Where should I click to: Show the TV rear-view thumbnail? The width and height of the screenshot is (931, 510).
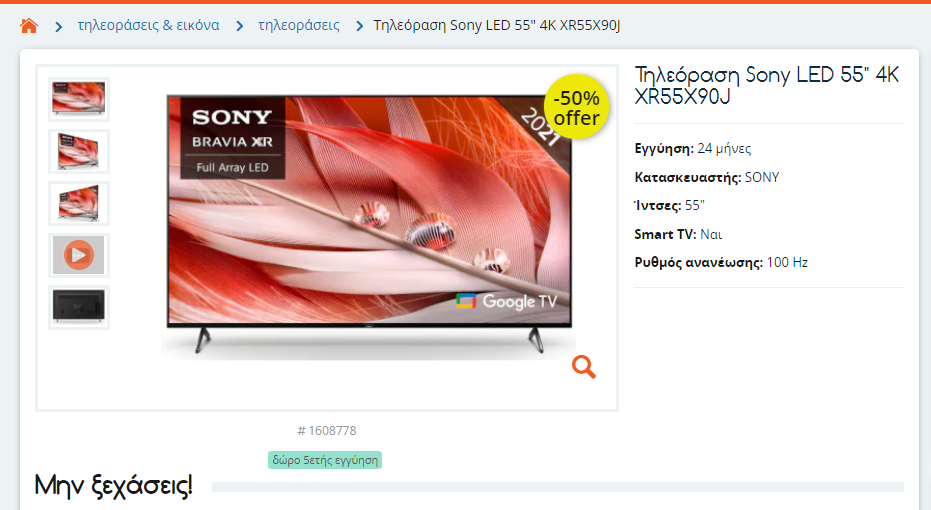click(x=78, y=307)
